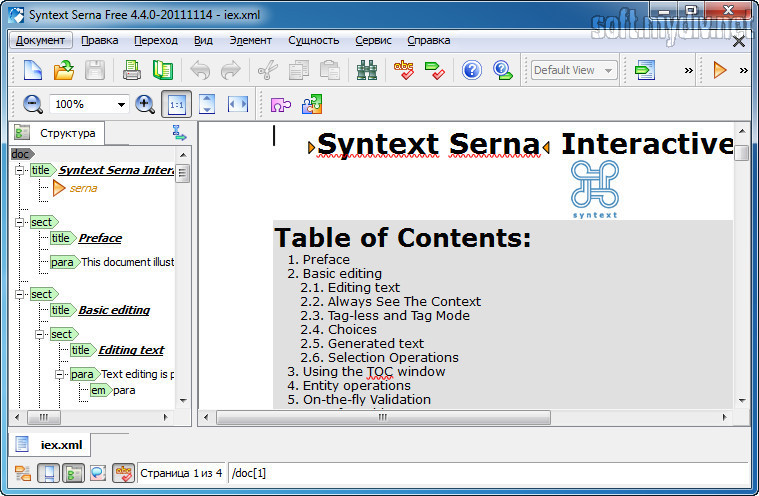This screenshot has height=496, width=759.
Task: Open the Документ menu
Action: pyautogui.click(x=41, y=40)
